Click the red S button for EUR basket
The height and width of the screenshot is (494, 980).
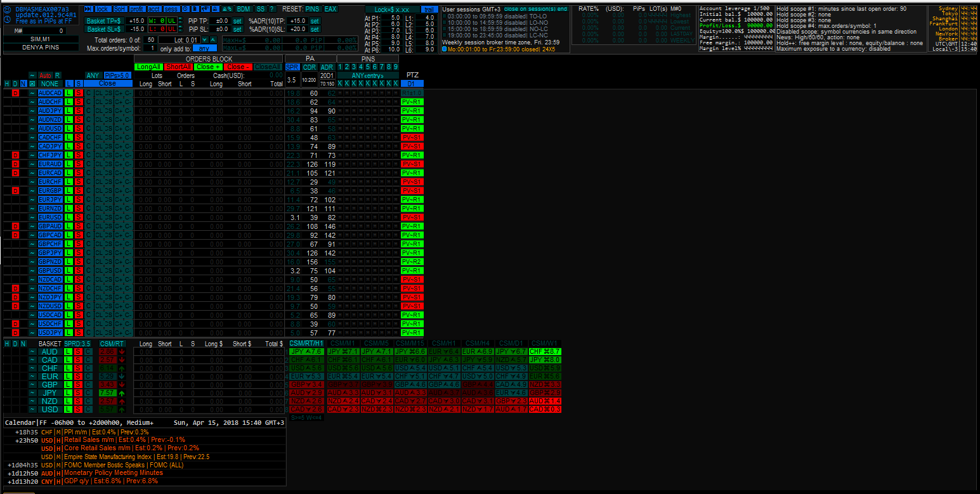pos(78,376)
